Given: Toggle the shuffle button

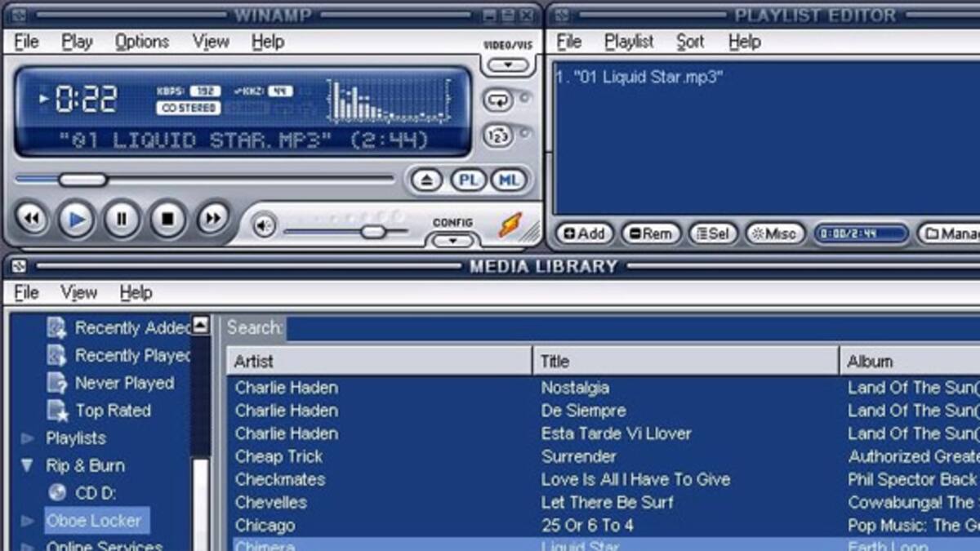Looking at the screenshot, I should click(497, 136).
